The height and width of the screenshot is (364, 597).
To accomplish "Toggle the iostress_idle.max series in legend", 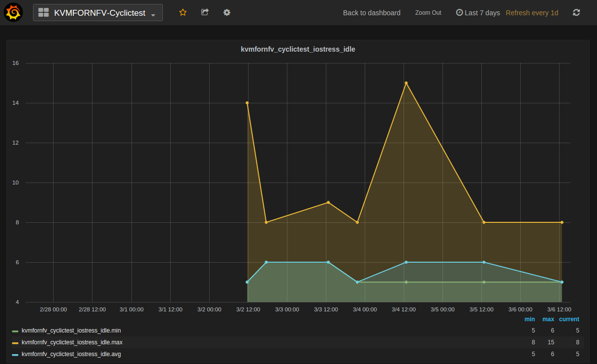I will pyautogui.click(x=72, y=342).
